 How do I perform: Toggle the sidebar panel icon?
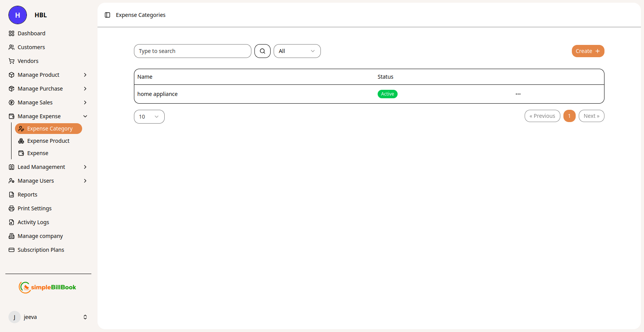[x=107, y=15]
